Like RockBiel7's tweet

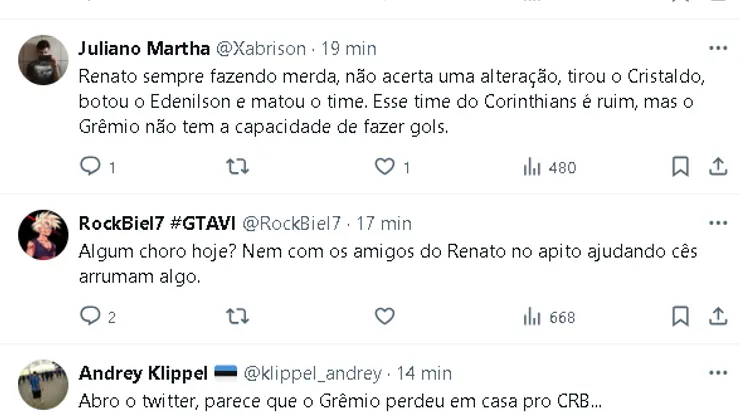click(385, 317)
